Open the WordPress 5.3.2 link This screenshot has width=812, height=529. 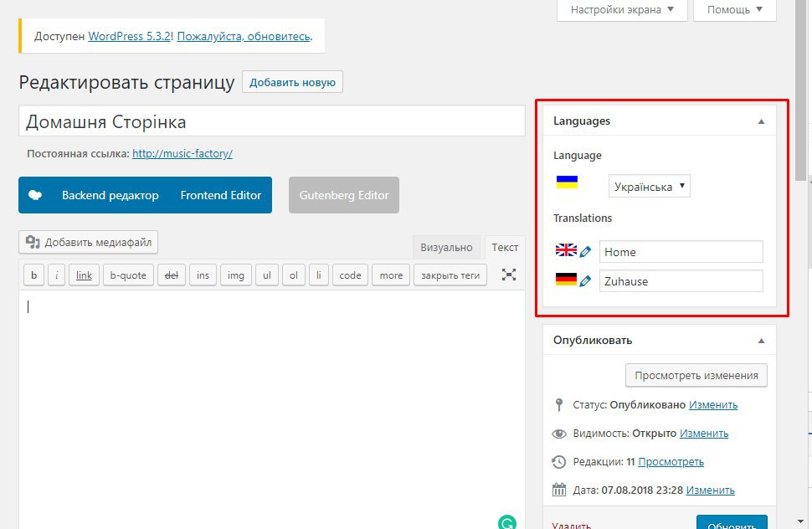pyautogui.click(x=130, y=36)
